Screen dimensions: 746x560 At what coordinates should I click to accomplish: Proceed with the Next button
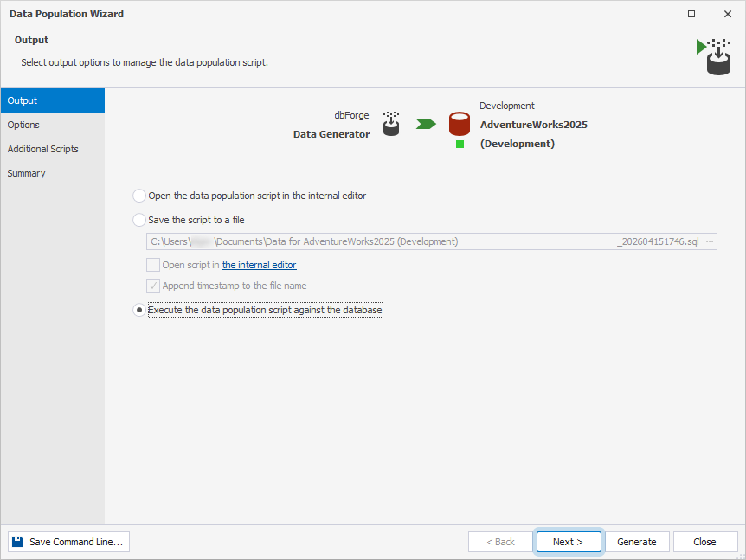click(x=569, y=542)
